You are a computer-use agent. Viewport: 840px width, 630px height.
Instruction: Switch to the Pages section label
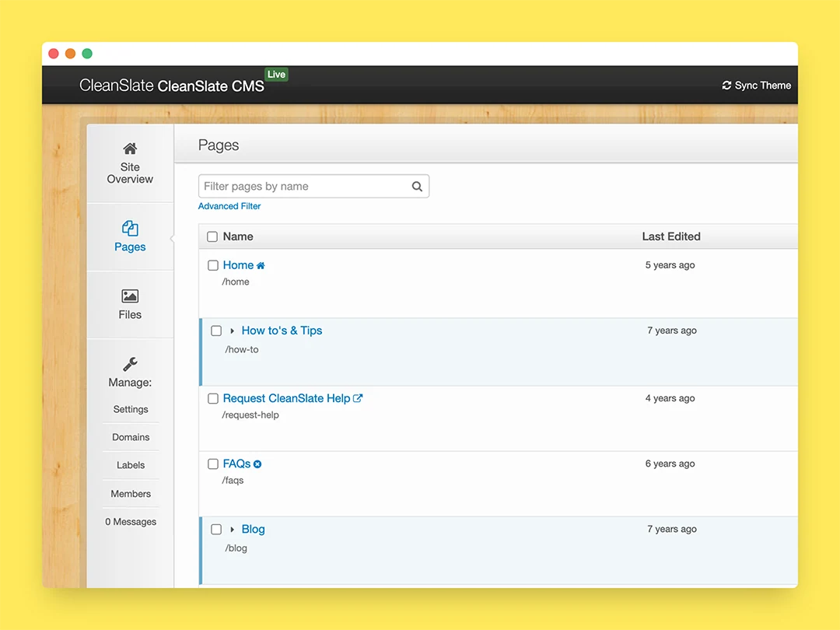(130, 247)
